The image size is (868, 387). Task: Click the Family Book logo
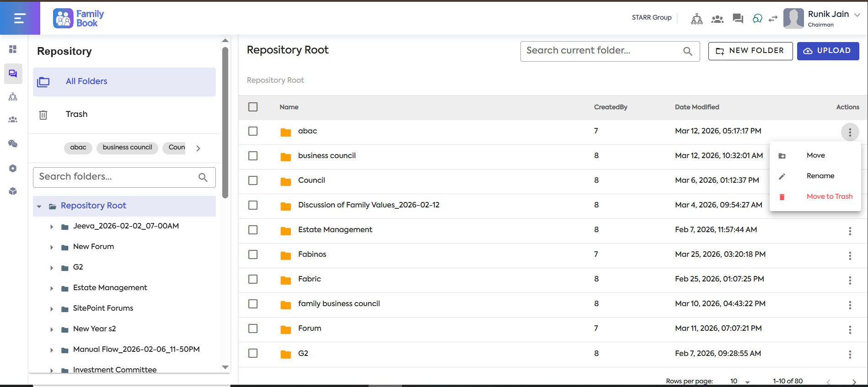coord(79,18)
